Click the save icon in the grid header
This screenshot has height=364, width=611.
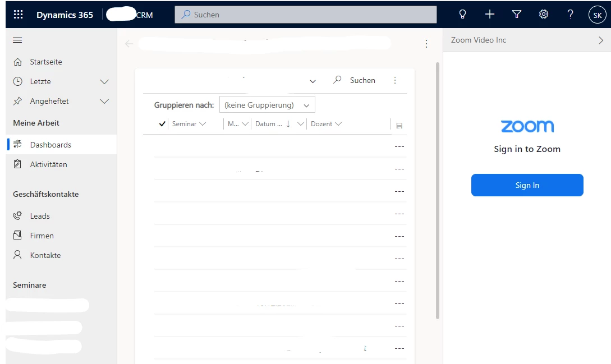399,126
